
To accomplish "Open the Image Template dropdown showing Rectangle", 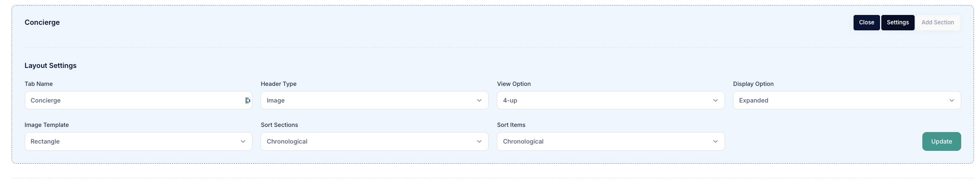I will (x=138, y=141).
